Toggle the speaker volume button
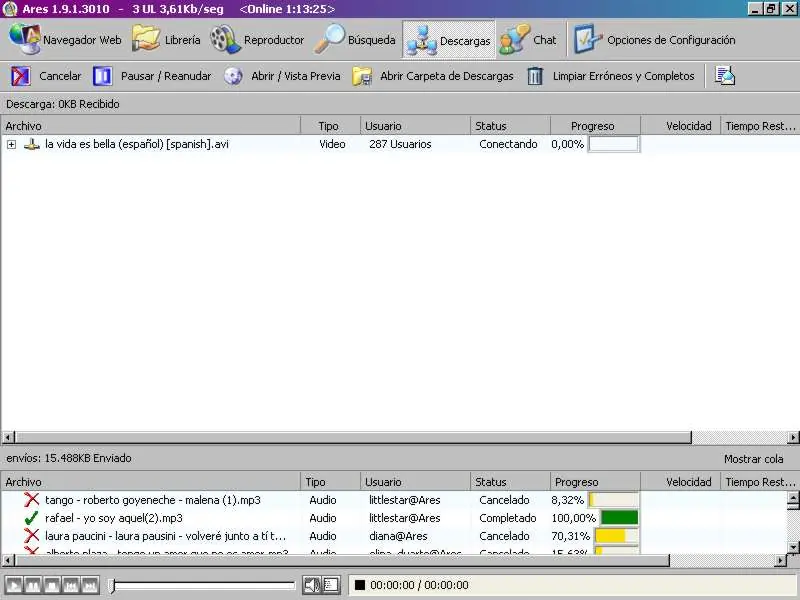 311,585
